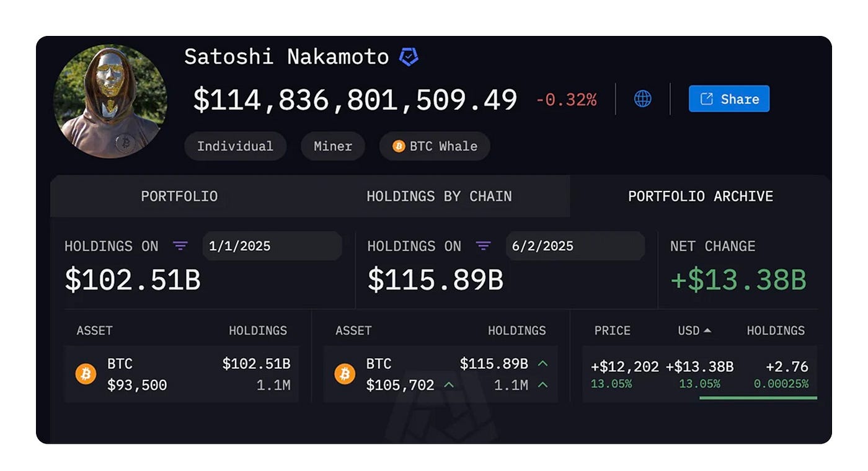Toggle the BTC Whale tag filter
This screenshot has height=471, width=868.
tap(434, 146)
